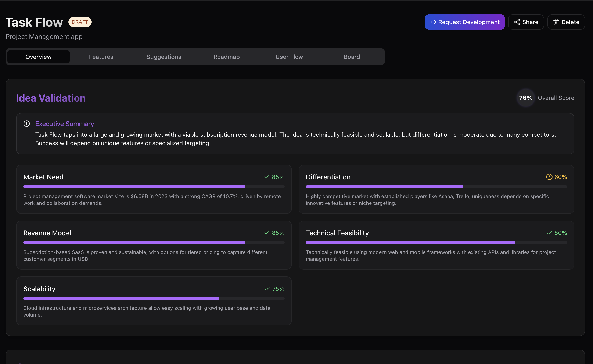Click the trash icon in Delete button

tap(556, 22)
